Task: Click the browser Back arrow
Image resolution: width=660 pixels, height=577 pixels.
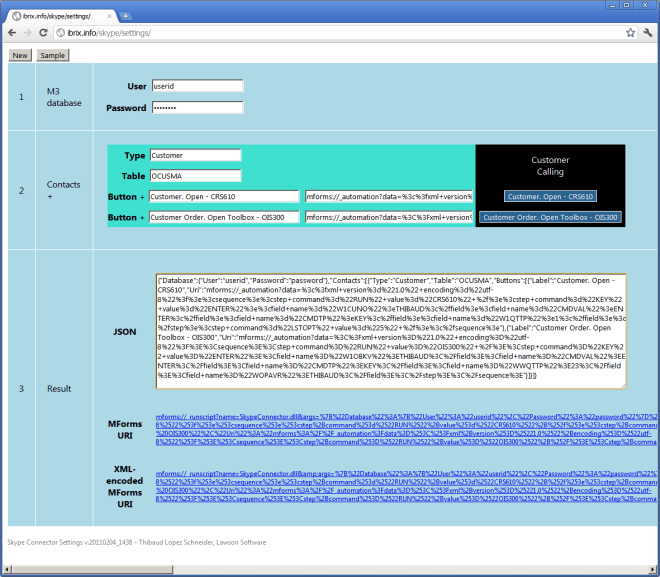Action: pos(11,33)
